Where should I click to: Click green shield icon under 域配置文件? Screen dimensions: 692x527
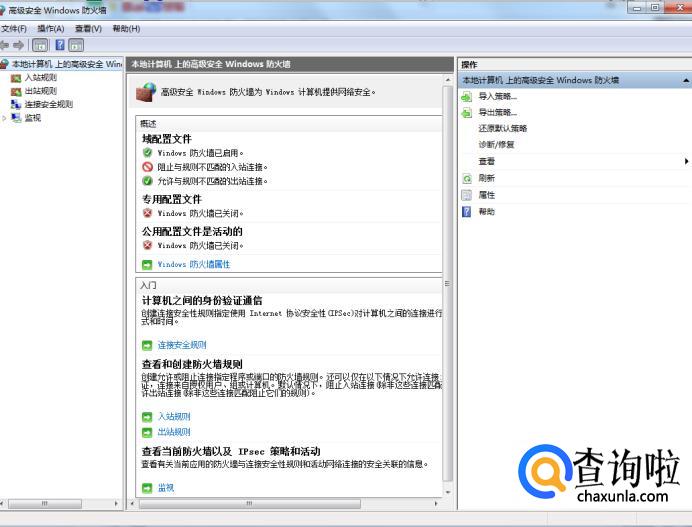(147, 153)
